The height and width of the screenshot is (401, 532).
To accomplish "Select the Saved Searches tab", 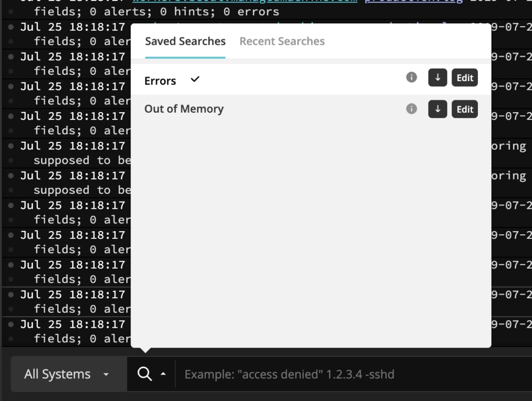I will point(185,42).
